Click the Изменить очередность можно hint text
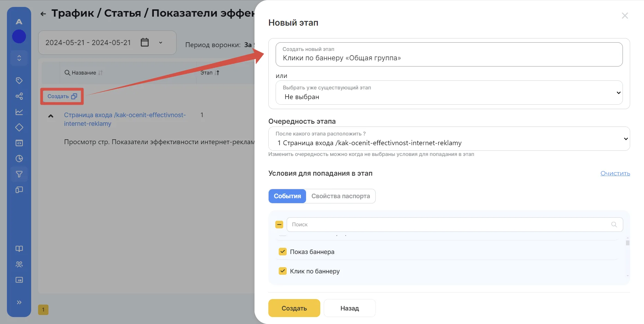This screenshot has width=644, height=324. coord(371,154)
